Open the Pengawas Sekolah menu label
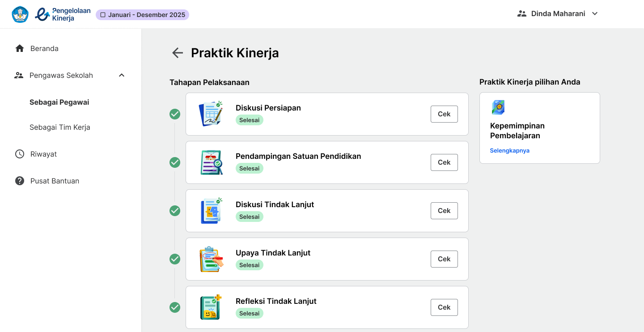Viewport: 644px width, 332px height. [x=61, y=75]
